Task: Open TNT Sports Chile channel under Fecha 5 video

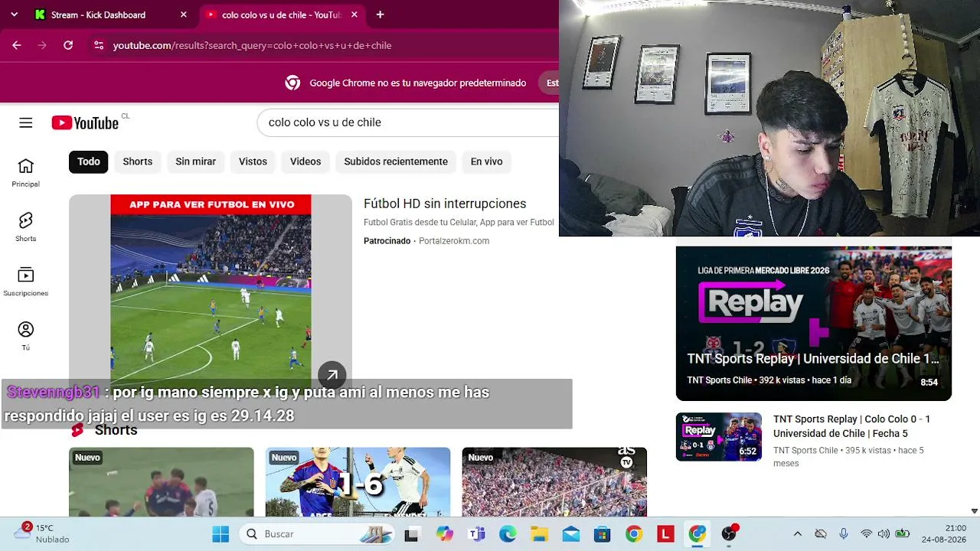Action: point(805,451)
